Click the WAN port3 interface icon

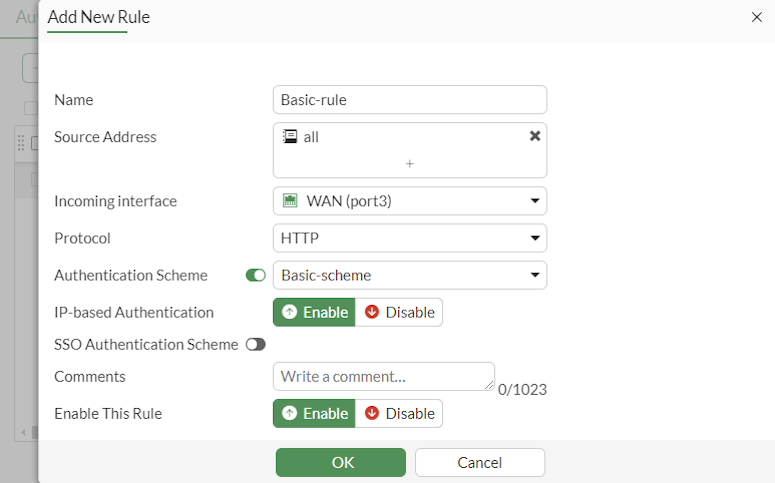click(290, 201)
